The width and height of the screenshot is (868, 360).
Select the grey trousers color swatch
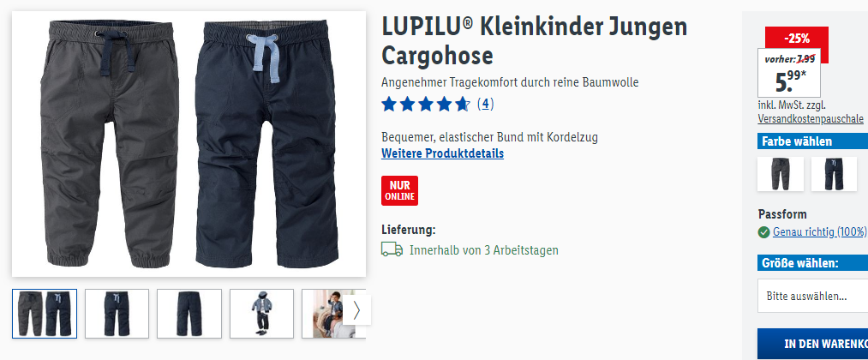[781, 174]
